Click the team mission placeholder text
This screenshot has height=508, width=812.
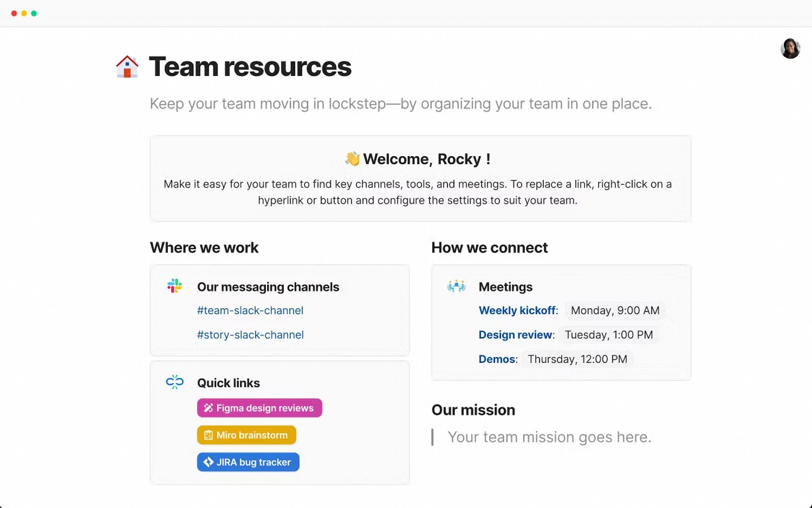(550, 437)
